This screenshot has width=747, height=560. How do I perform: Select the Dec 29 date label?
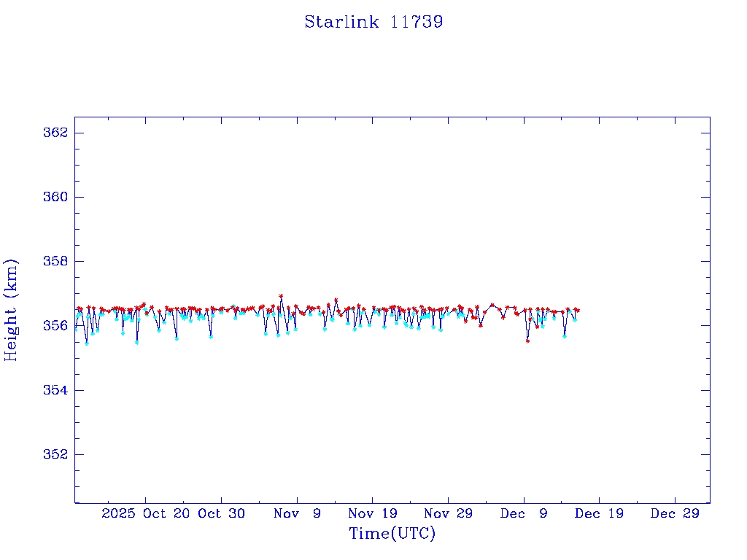(675, 513)
